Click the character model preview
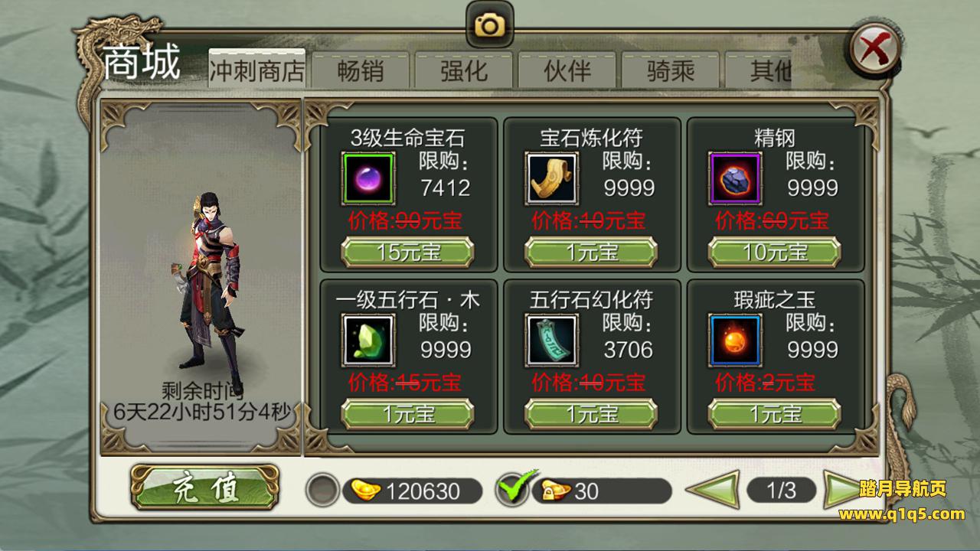This screenshot has height=551, width=980. [x=208, y=280]
